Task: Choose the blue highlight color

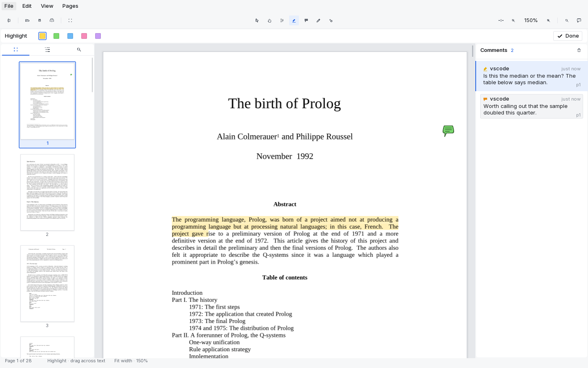Action: pyautogui.click(x=70, y=36)
